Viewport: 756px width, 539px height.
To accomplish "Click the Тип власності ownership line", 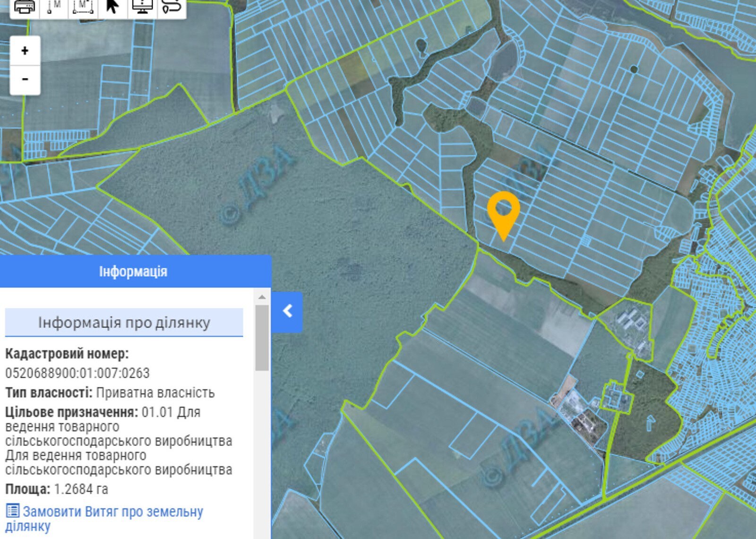I will [x=110, y=393].
